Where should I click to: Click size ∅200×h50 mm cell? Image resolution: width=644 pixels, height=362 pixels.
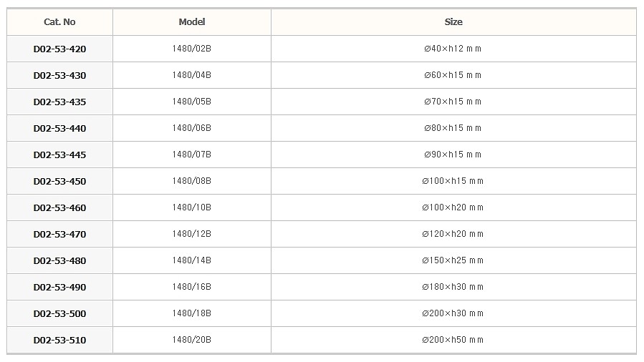click(453, 340)
